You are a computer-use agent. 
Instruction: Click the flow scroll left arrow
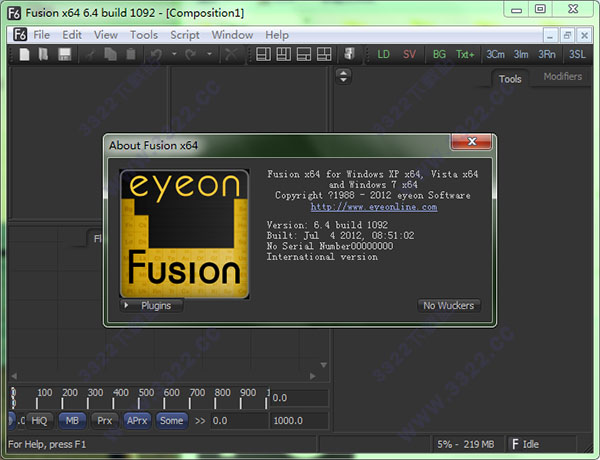[14, 376]
